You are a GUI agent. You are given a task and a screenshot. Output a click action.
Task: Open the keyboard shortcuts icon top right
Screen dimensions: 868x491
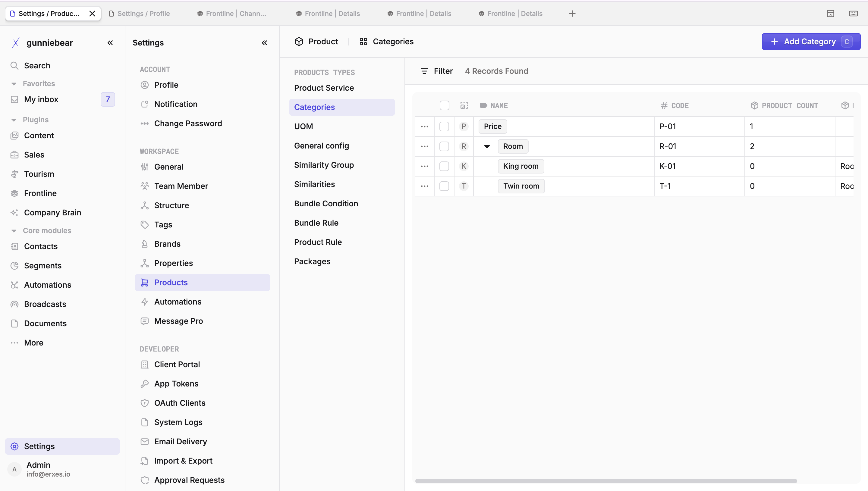(x=853, y=14)
